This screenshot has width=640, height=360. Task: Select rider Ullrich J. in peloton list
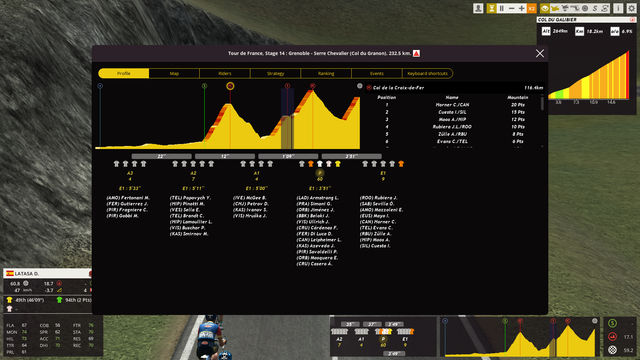tap(313, 222)
